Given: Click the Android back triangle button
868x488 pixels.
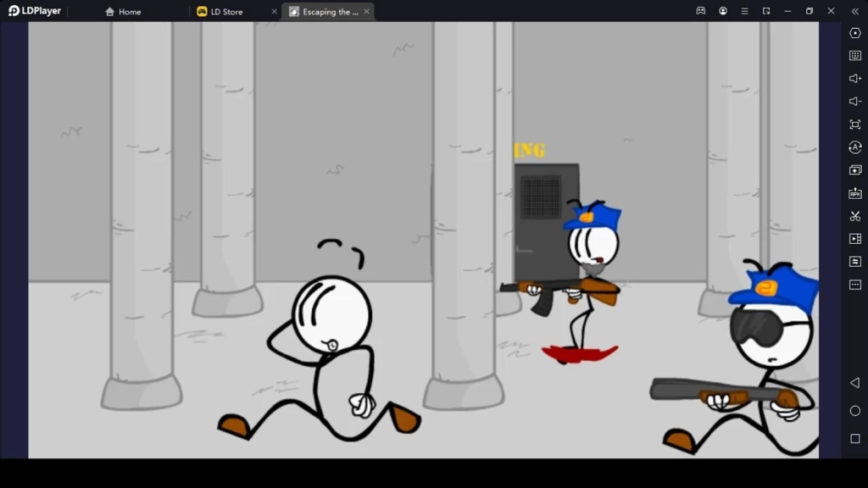Looking at the screenshot, I should (855, 383).
